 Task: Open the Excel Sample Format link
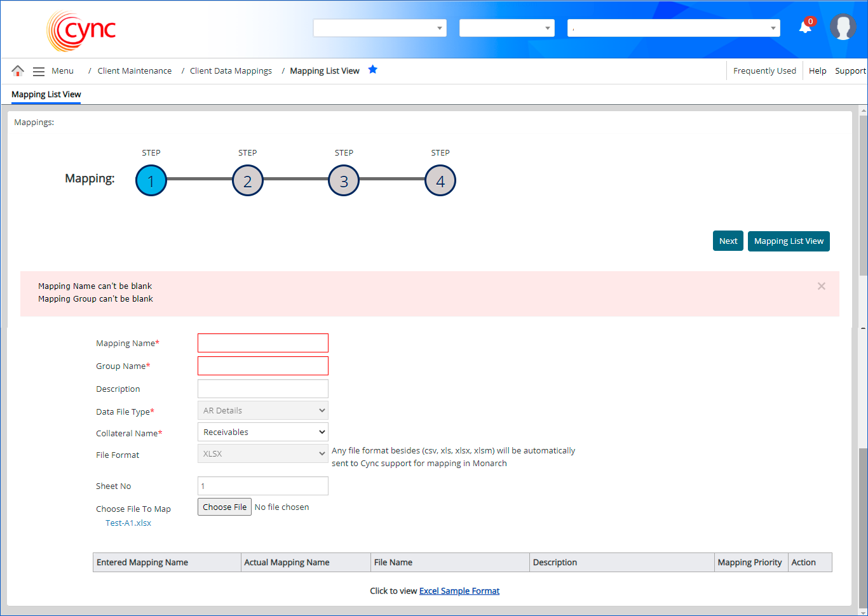[459, 591]
